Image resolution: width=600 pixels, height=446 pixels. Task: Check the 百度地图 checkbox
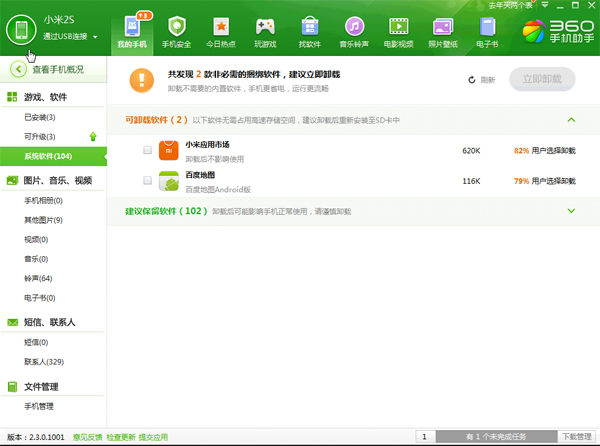point(147,181)
